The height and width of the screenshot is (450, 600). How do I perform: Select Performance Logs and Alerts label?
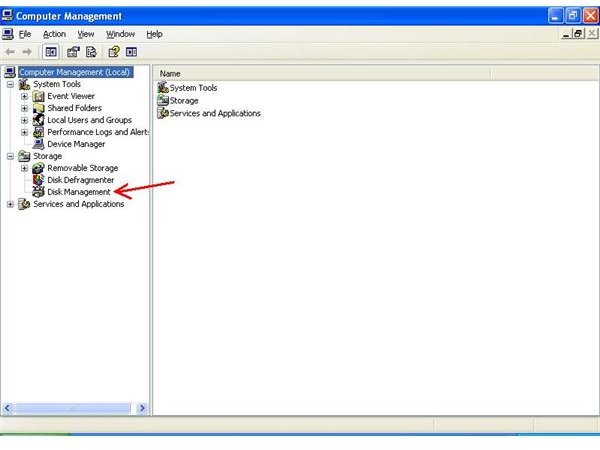pyautogui.click(x=98, y=132)
